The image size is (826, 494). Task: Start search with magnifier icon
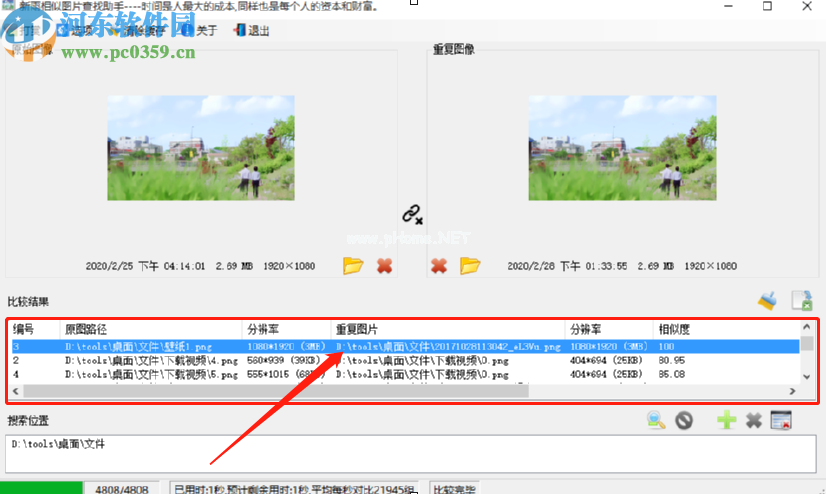coord(656,420)
